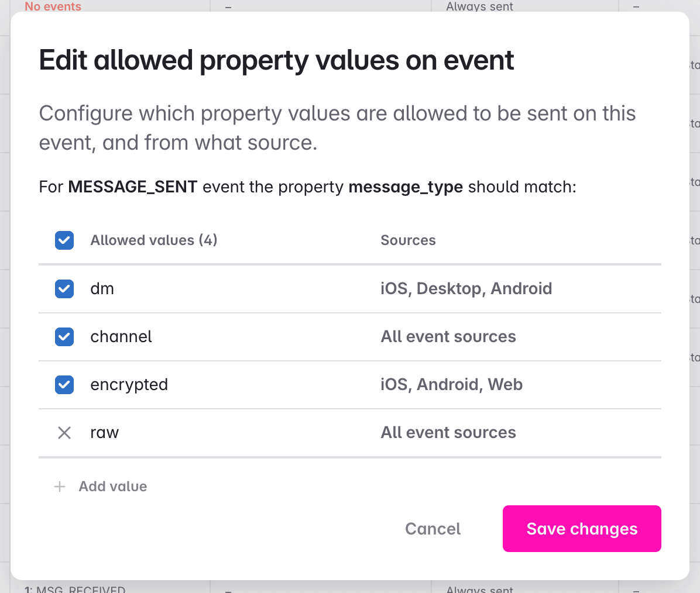Click the checkmark icon next to channel
The image size is (700, 593).
pos(64,337)
